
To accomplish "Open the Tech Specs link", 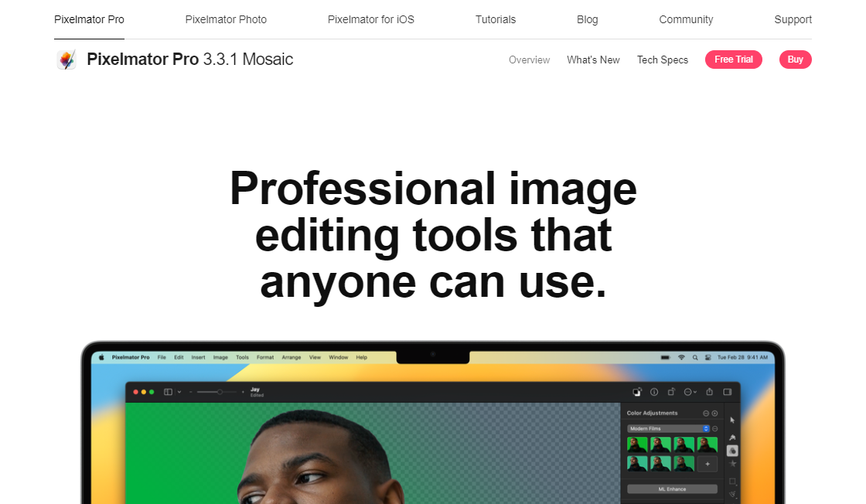I will [x=662, y=60].
